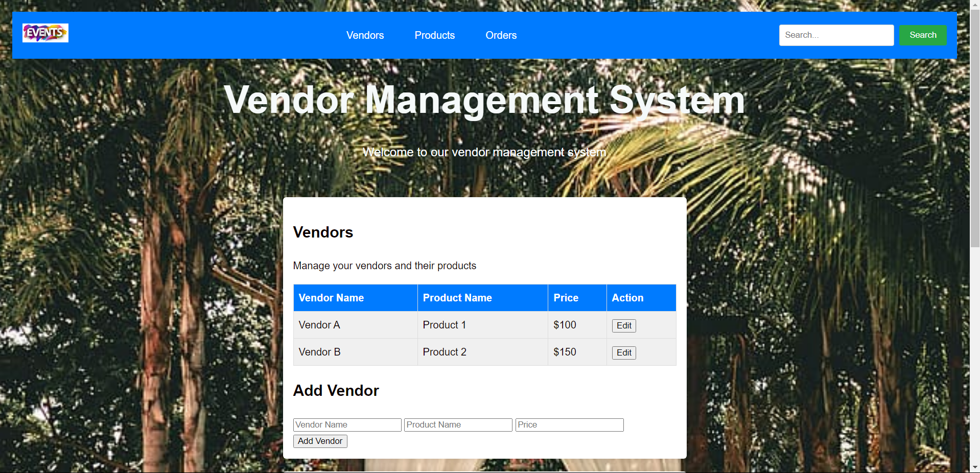
Task: Select the Price column header
Action: (x=566, y=298)
